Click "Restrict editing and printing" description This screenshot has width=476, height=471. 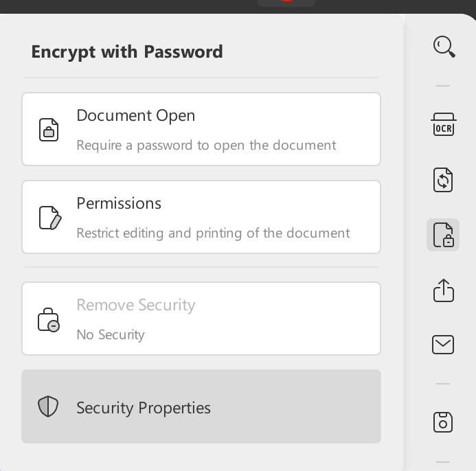213,233
